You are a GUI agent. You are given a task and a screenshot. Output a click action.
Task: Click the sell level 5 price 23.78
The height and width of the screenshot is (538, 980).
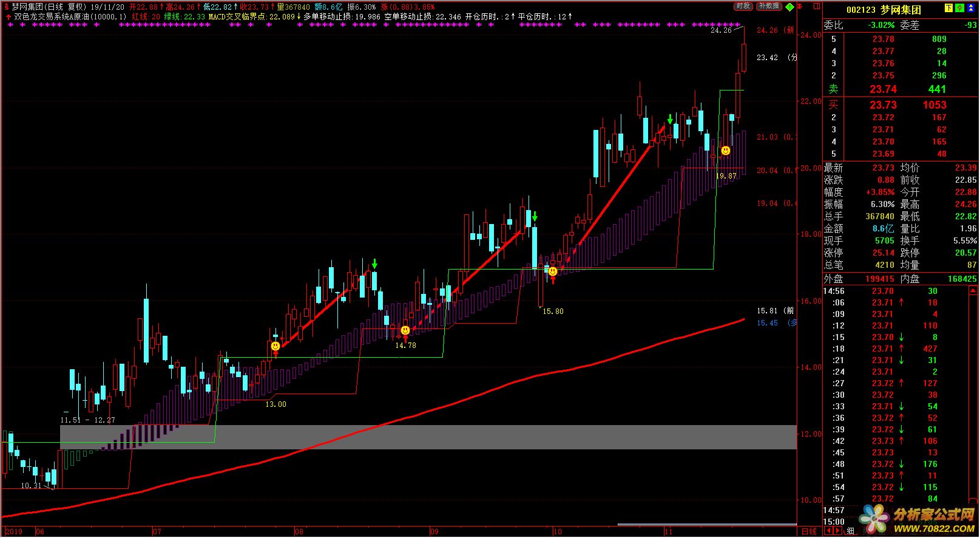tap(884, 39)
